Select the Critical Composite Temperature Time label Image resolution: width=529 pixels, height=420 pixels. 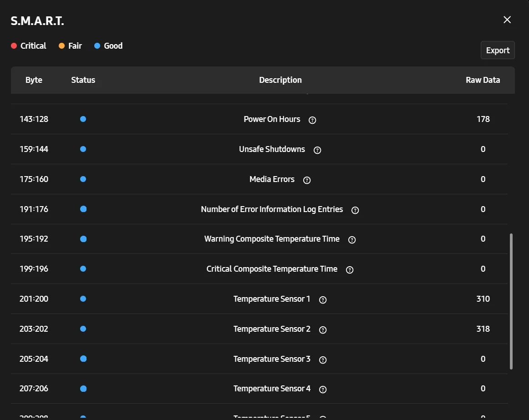tap(272, 269)
